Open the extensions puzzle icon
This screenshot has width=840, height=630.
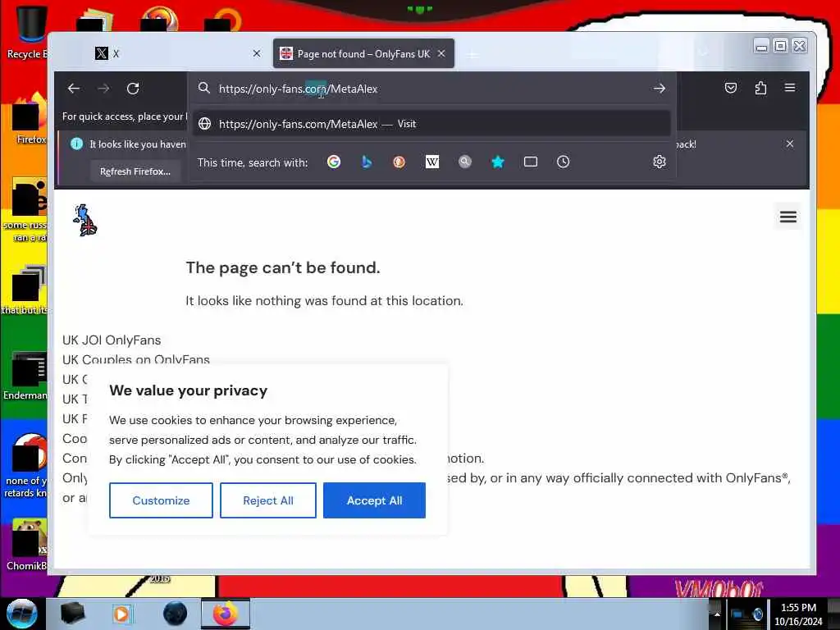(760, 88)
